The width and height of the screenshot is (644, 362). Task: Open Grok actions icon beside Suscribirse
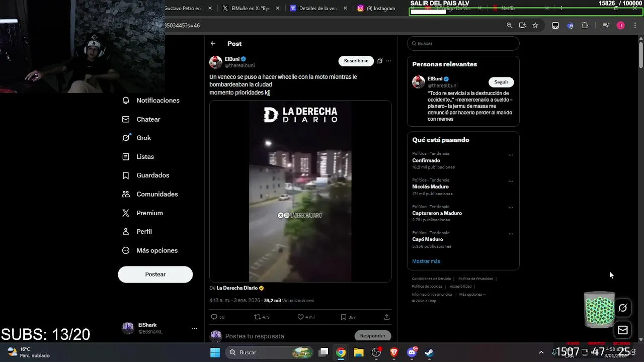[x=380, y=61]
